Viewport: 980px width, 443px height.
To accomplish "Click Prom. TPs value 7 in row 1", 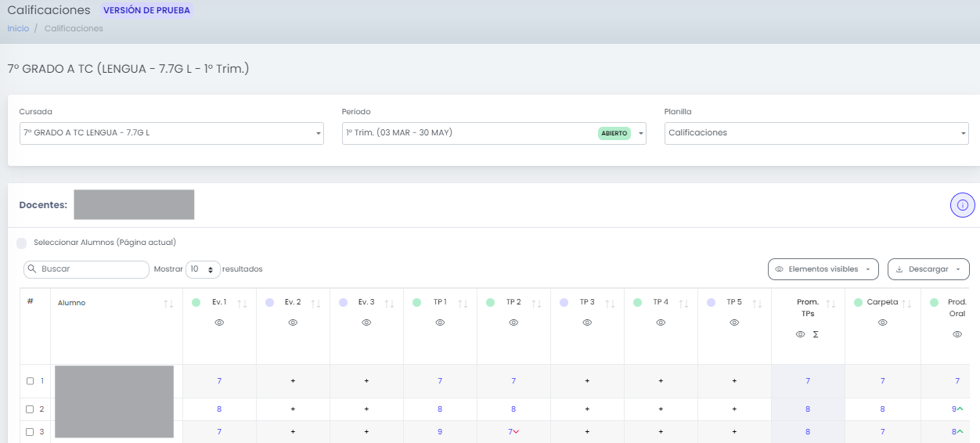I will tap(808, 381).
